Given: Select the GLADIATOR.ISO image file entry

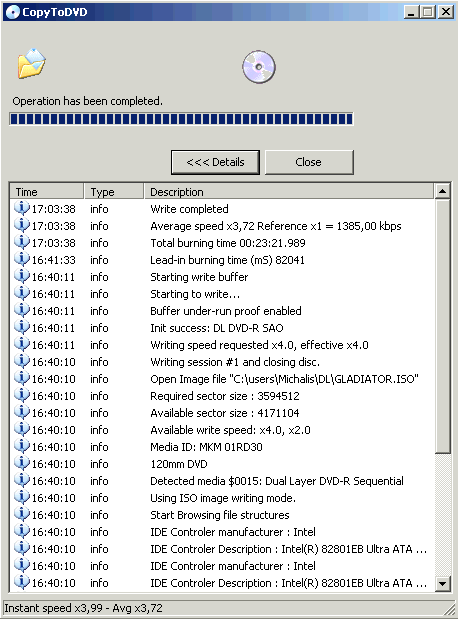Looking at the screenshot, I should tap(284, 379).
